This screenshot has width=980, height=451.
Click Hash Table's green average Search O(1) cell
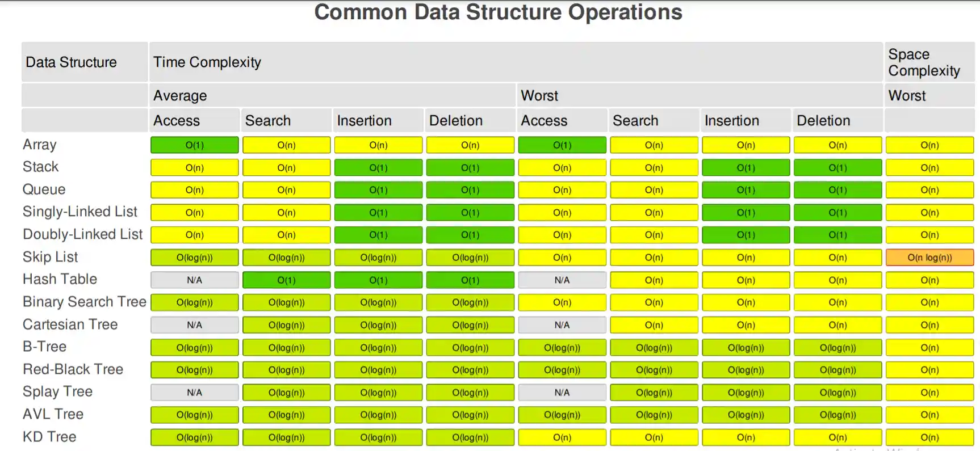click(286, 280)
